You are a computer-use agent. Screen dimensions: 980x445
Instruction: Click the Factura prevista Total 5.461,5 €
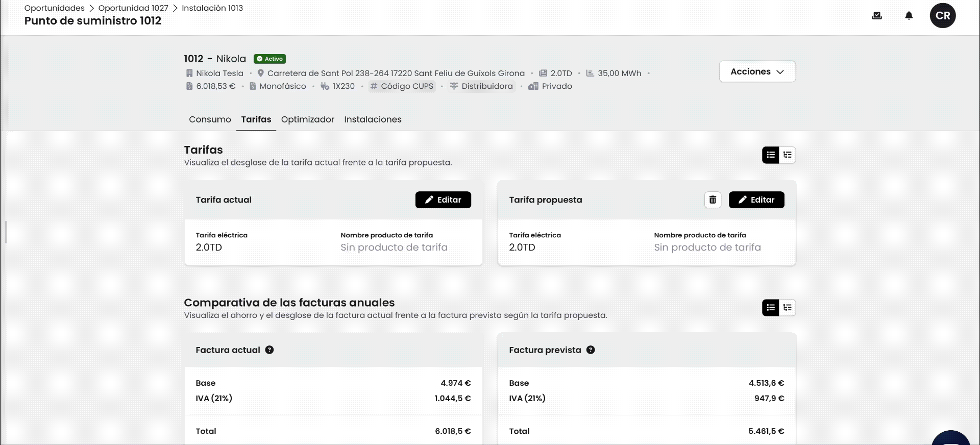click(766, 431)
